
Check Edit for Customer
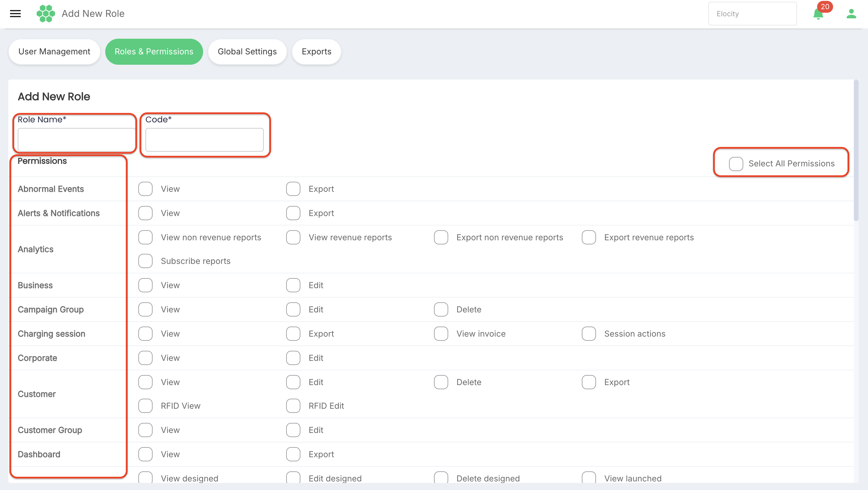pyautogui.click(x=293, y=382)
